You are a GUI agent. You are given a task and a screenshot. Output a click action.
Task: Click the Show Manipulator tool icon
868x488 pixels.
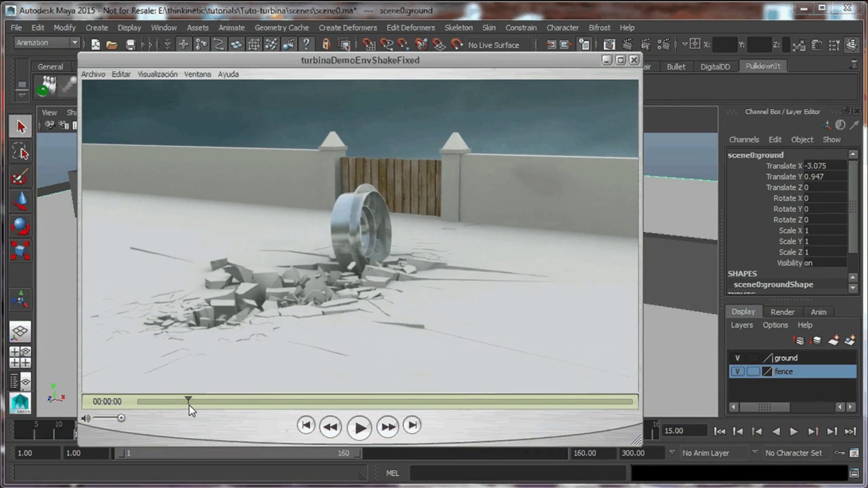click(x=20, y=299)
